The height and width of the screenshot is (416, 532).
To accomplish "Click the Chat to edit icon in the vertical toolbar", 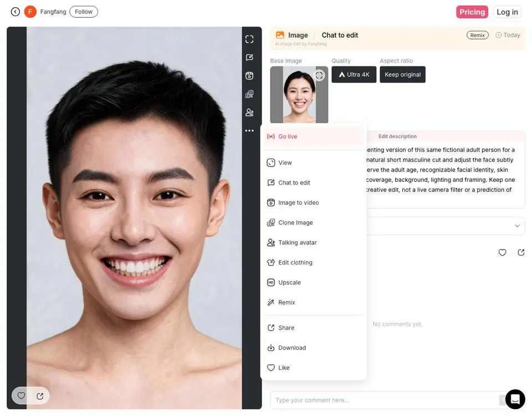I will point(249,57).
